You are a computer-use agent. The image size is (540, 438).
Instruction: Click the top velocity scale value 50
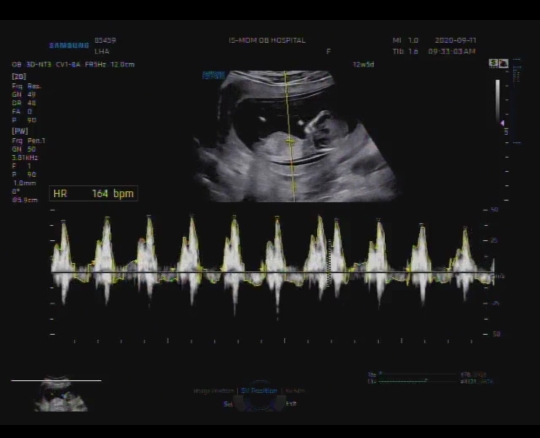pos(495,209)
